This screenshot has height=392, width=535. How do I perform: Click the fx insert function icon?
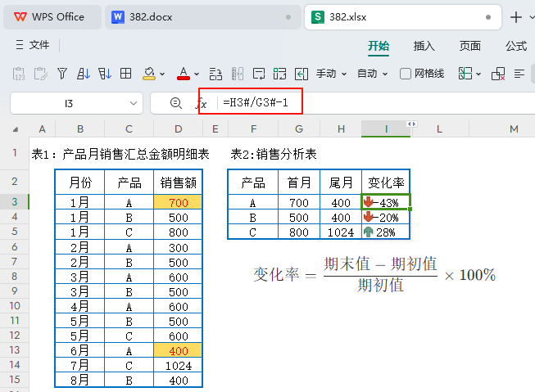[202, 103]
